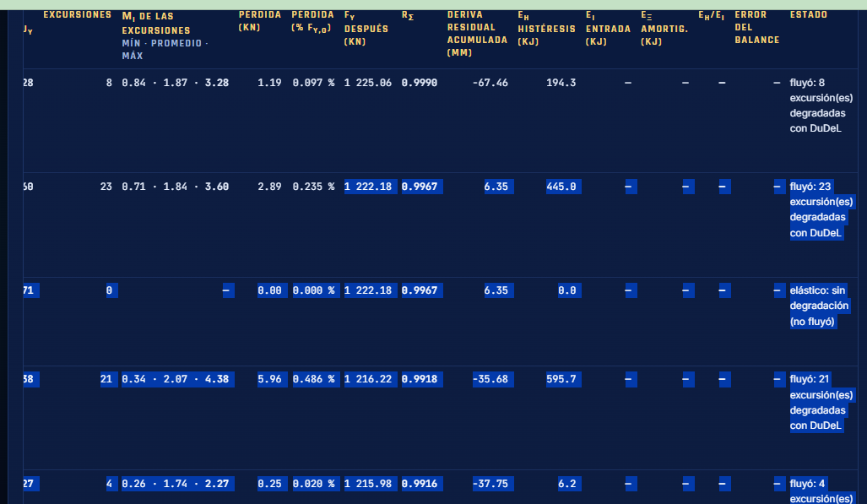Select the 0.9918 ratio cell
The image size is (867, 504).
click(419, 380)
